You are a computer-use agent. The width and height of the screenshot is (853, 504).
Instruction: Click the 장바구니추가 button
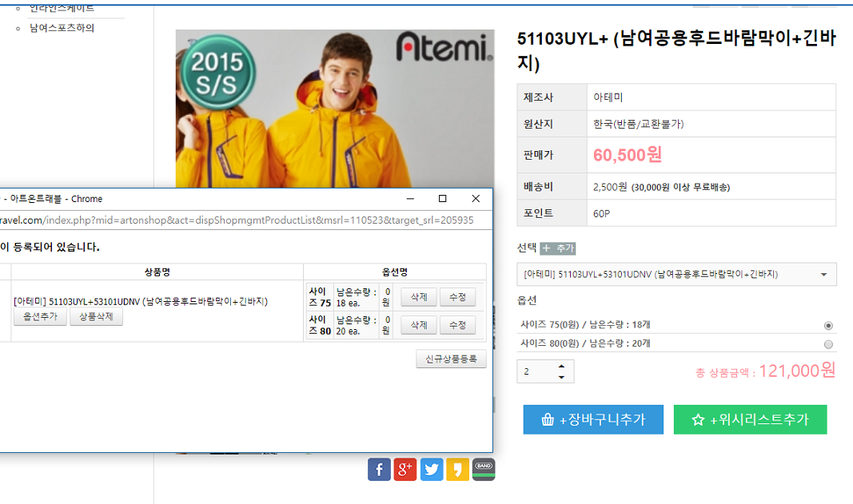coord(592,419)
